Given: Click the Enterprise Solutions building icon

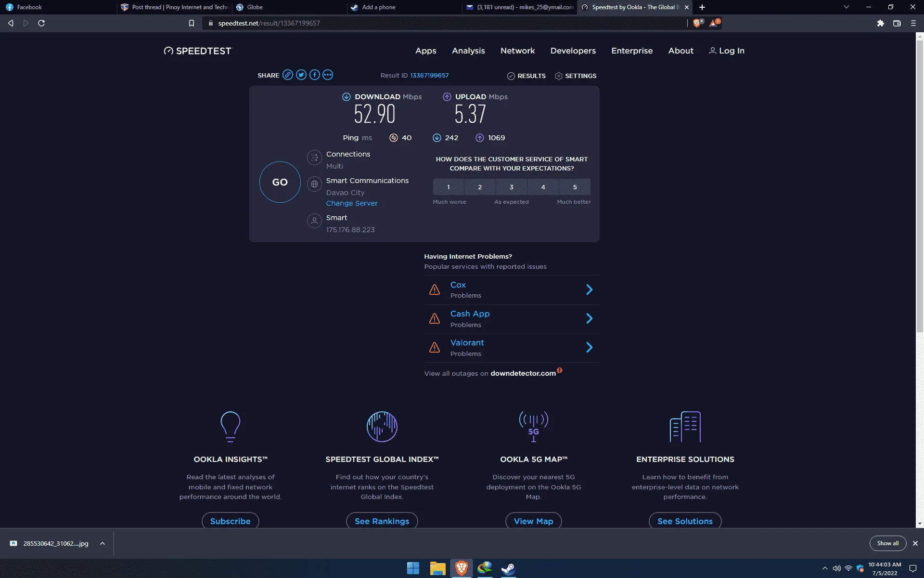Looking at the screenshot, I should 685,426.
